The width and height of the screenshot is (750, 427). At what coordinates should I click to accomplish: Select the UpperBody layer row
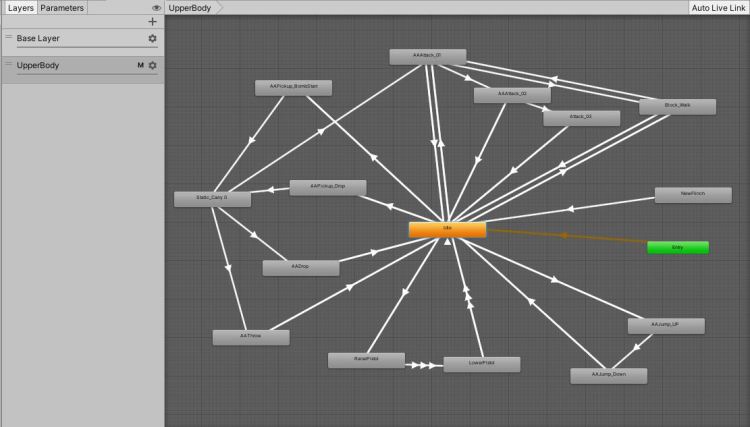click(x=70, y=66)
